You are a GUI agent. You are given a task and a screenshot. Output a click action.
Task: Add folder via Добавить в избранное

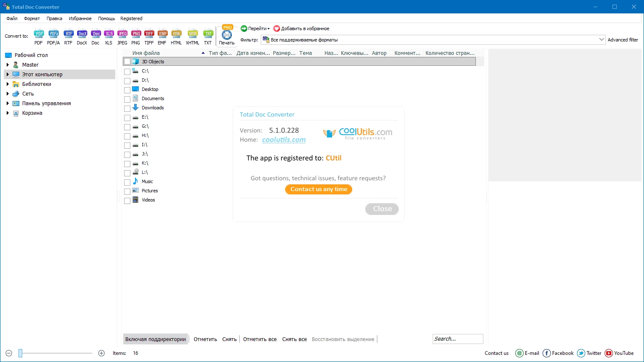301,28
